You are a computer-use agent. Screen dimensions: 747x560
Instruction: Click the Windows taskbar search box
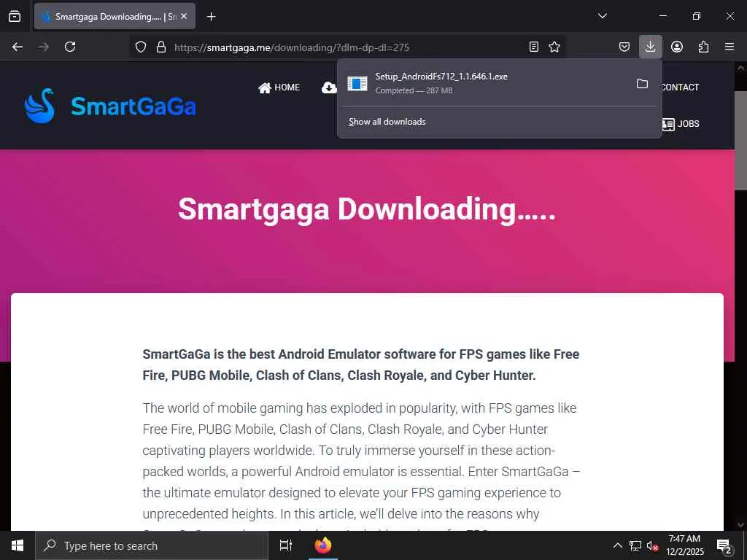coord(152,545)
